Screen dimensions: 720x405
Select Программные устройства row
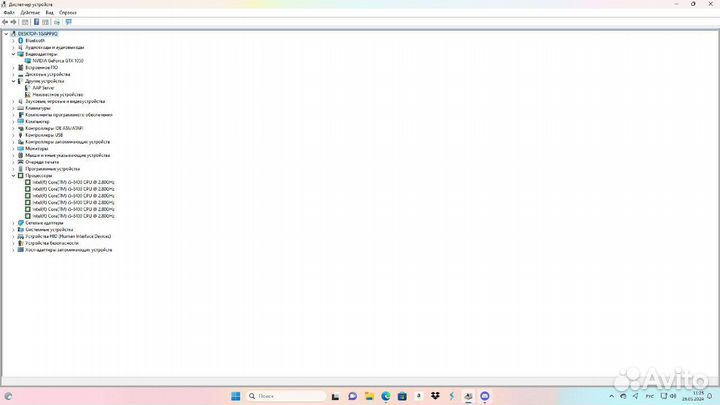pos(52,169)
